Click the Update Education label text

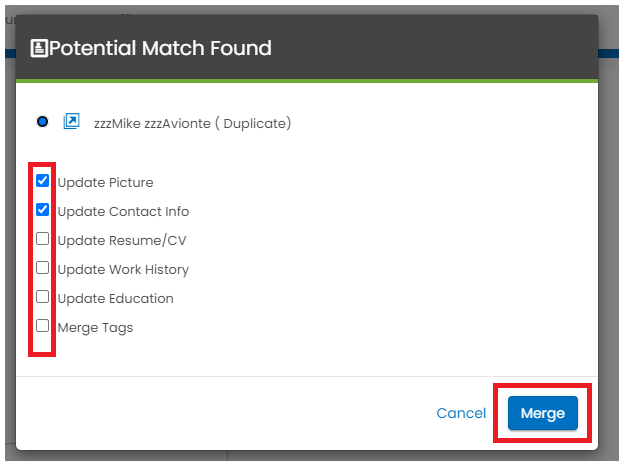click(x=116, y=298)
